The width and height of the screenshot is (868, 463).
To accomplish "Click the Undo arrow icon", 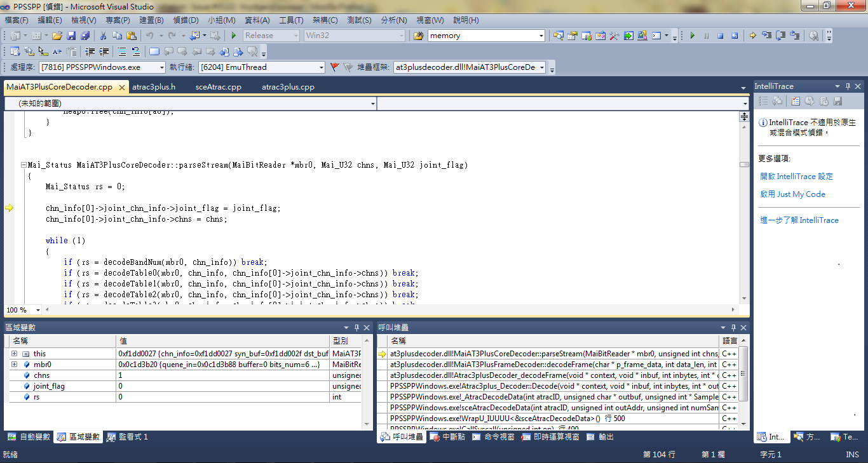I will (150, 36).
